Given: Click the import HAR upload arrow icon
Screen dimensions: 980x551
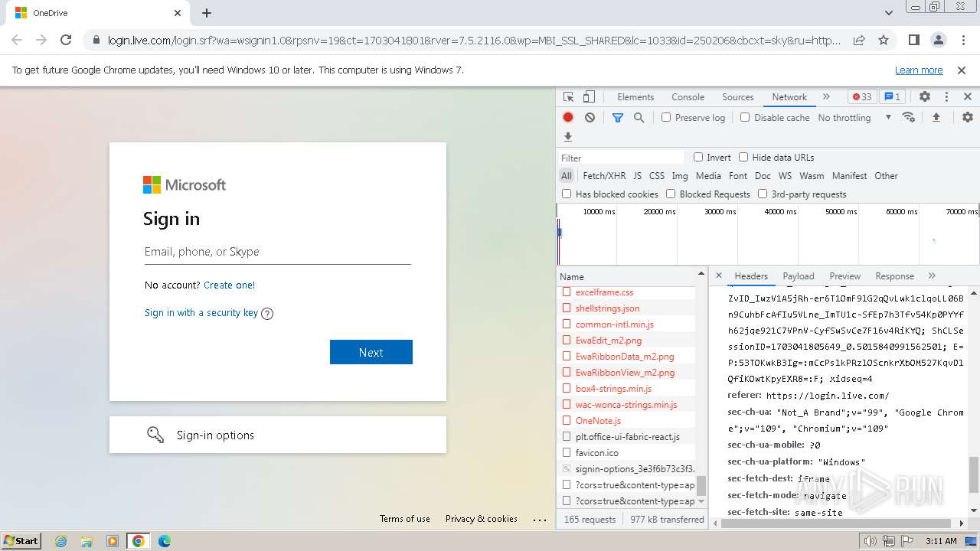Looking at the screenshot, I should 936,117.
